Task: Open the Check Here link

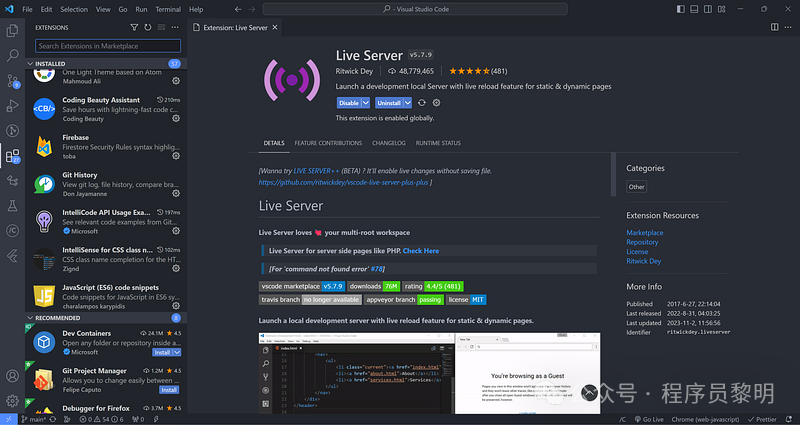Action: (x=421, y=251)
